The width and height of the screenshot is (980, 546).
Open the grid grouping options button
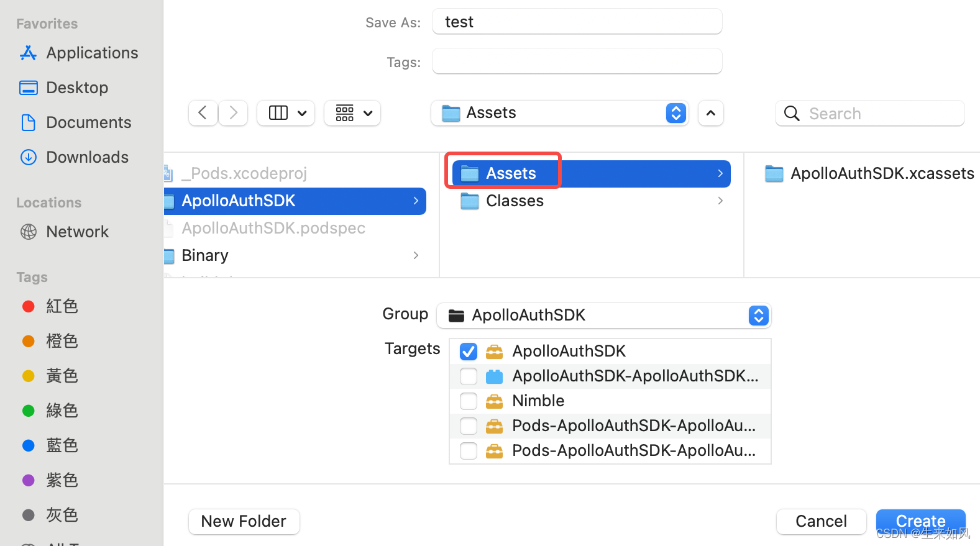(x=352, y=113)
